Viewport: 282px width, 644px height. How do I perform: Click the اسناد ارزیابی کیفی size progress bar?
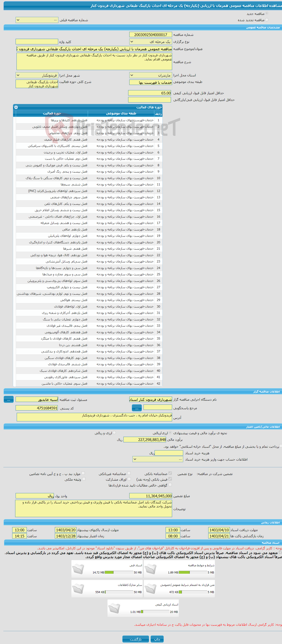155,612
